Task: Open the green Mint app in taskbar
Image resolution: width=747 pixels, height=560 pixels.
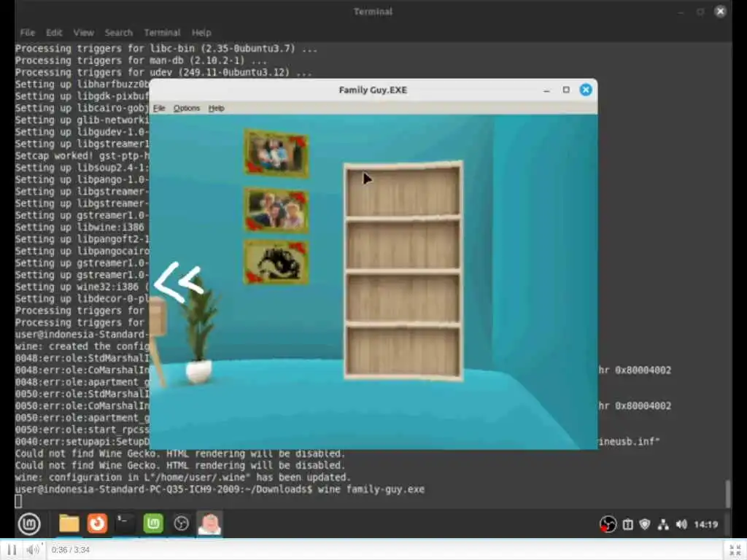Action: tap(153, 524)
